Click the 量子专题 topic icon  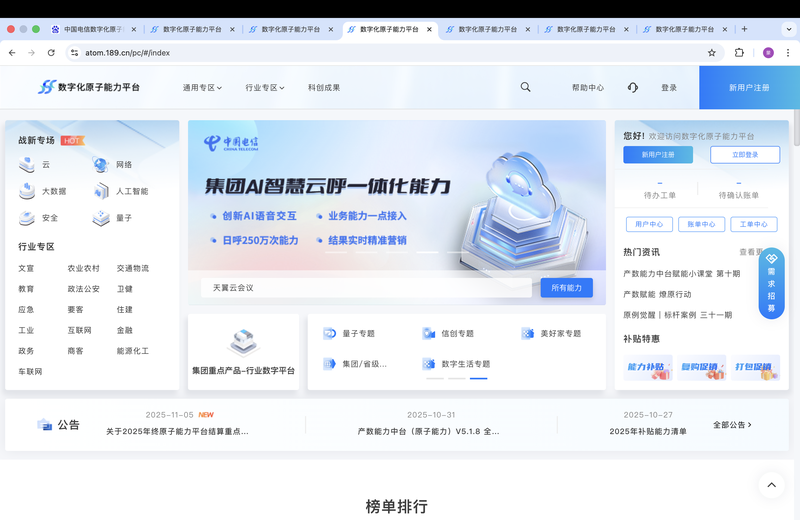330,333
